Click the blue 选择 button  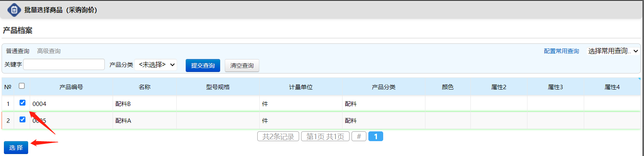click(16, 147)
